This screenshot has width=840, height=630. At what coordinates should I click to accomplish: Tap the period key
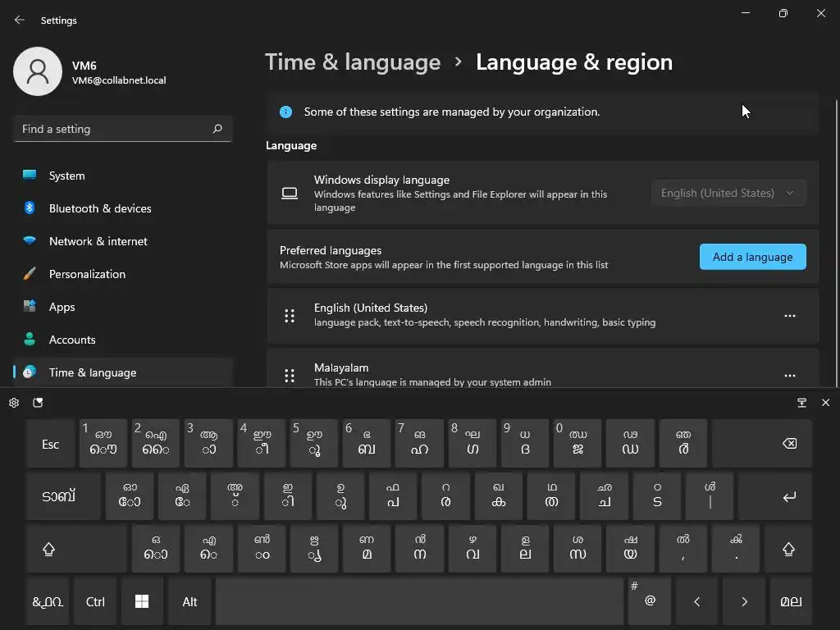point(736,549)
